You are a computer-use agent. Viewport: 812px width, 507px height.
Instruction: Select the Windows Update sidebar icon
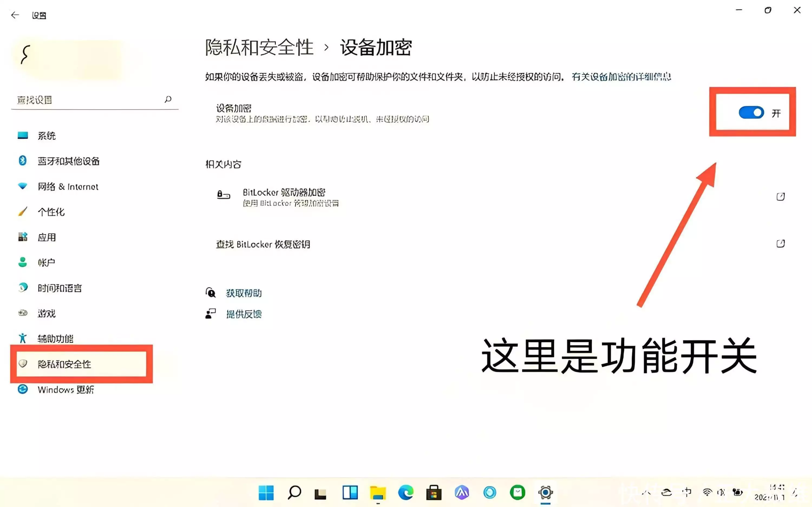point(22,389)
